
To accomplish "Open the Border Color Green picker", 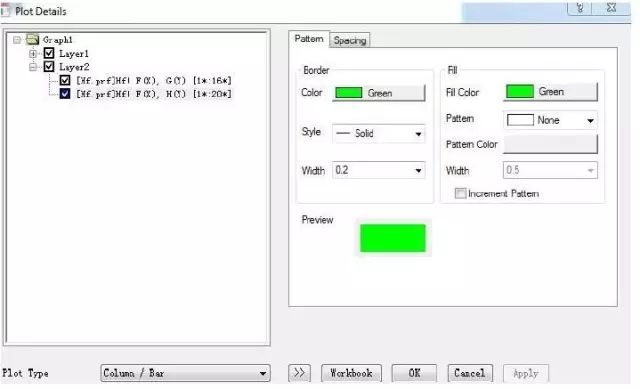I will click(379, 93).
